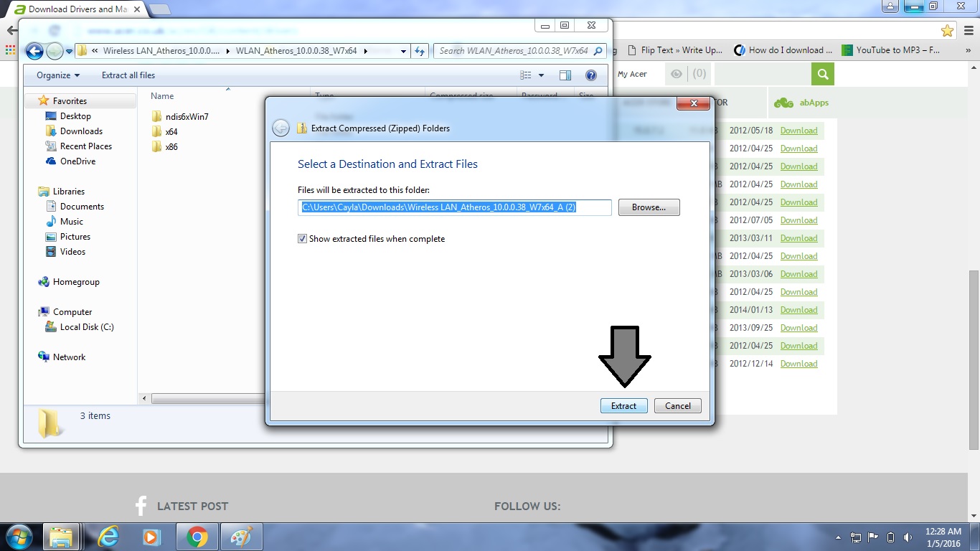Click the Download link dated 2012/12/14

pyautogui.click(x=798, y=364)
